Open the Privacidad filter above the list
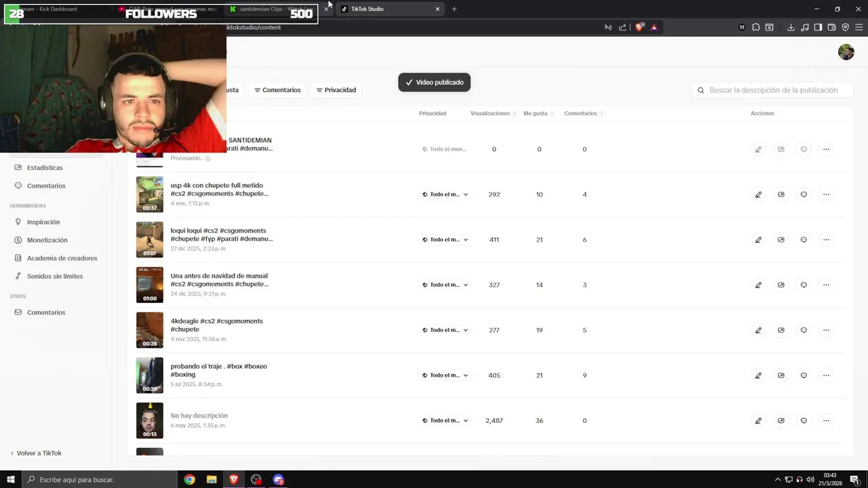The image size is (868, 488). click(x=336, y=90)
